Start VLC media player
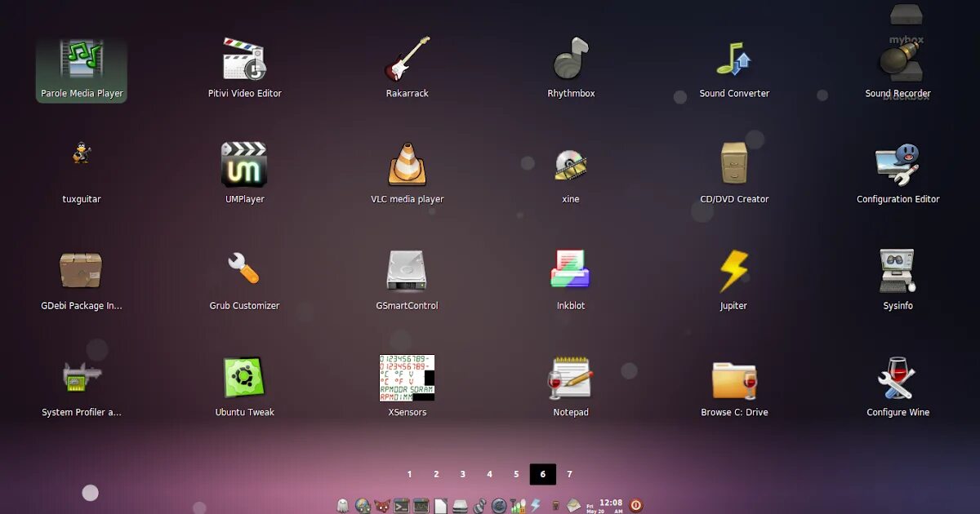This screenshot has width=980, height=514. 408,175
